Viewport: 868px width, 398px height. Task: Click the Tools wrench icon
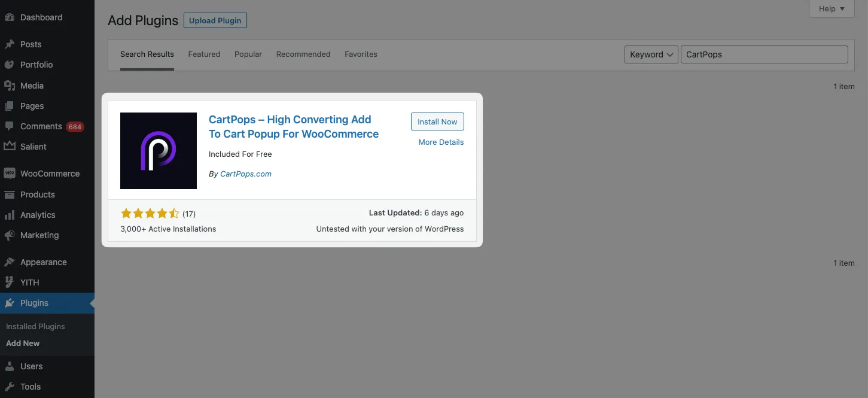(10, 387)
